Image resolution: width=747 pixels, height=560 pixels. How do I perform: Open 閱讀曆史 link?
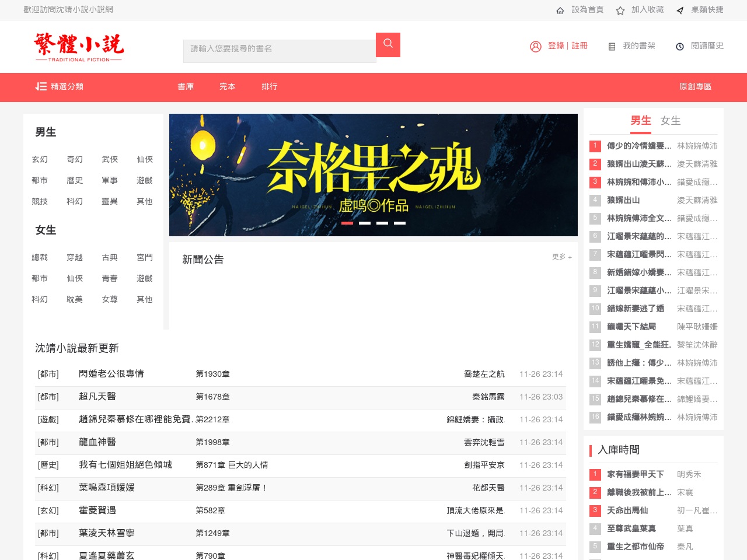(x=707, y=45)
